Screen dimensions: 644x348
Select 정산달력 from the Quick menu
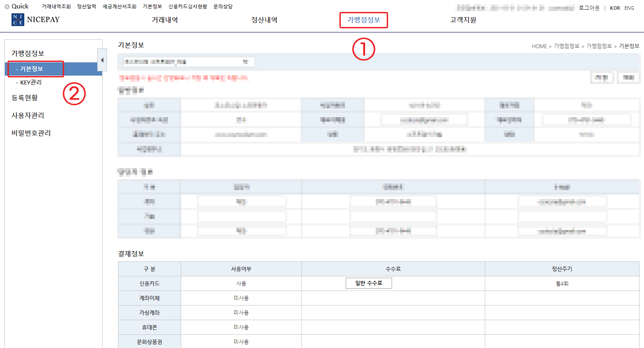87,6
